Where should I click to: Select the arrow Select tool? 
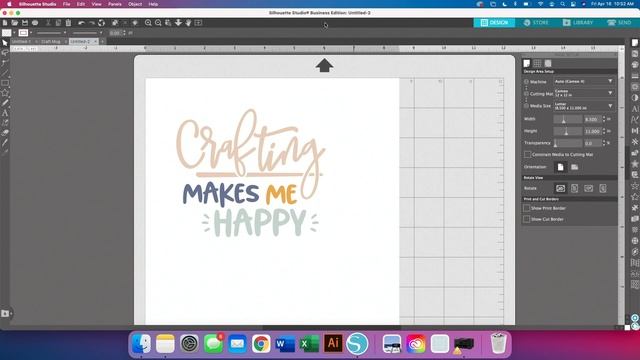[x=5, y=43]
